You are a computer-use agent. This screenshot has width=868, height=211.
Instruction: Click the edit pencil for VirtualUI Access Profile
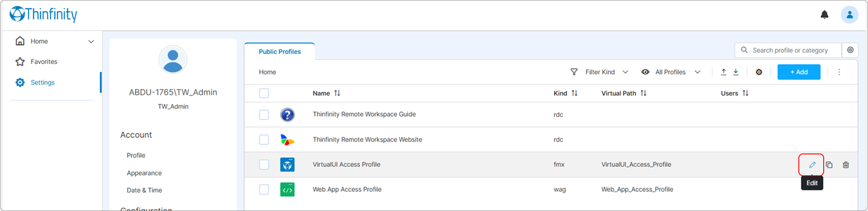[812, 165]
